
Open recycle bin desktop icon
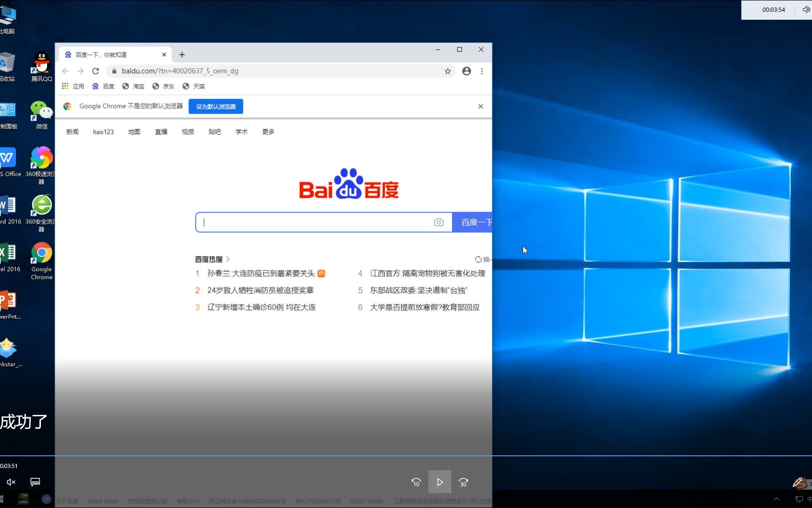(8, 66)
